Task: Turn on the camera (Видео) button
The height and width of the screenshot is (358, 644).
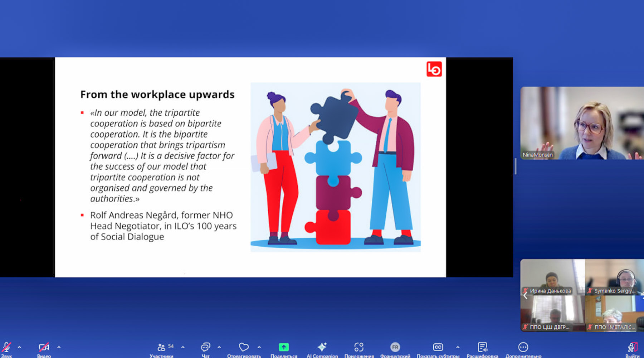Action: click(x=44, y=348)
